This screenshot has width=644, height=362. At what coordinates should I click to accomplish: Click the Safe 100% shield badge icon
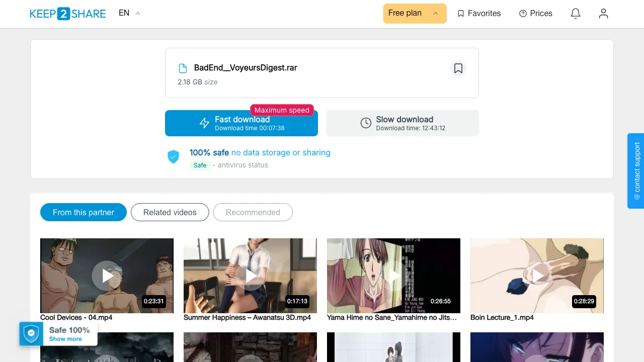31,333
